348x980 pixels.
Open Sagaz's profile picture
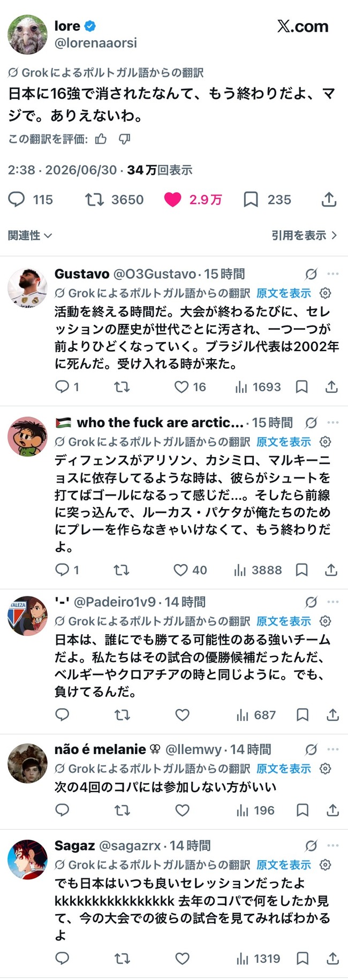[x=27, y=860]
